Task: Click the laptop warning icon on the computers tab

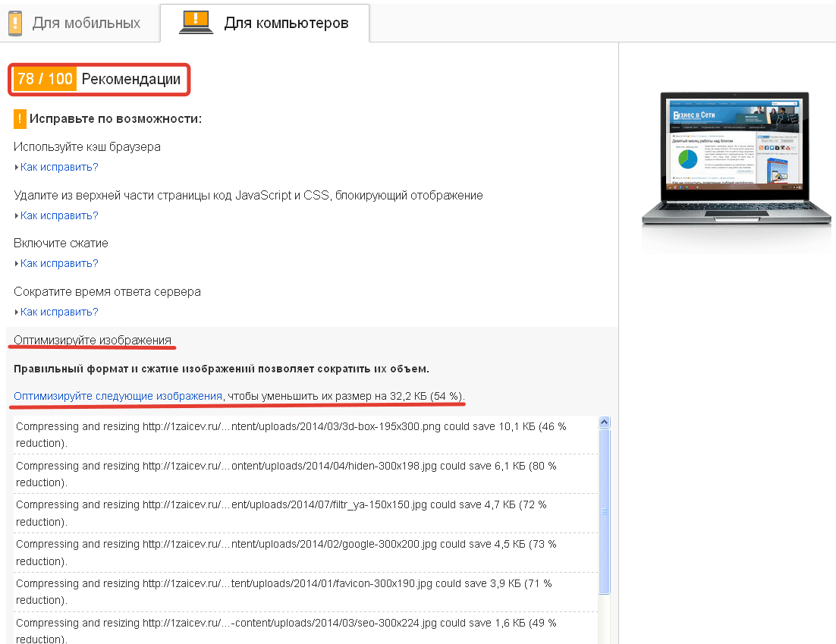Action: [x=196, y=23]
